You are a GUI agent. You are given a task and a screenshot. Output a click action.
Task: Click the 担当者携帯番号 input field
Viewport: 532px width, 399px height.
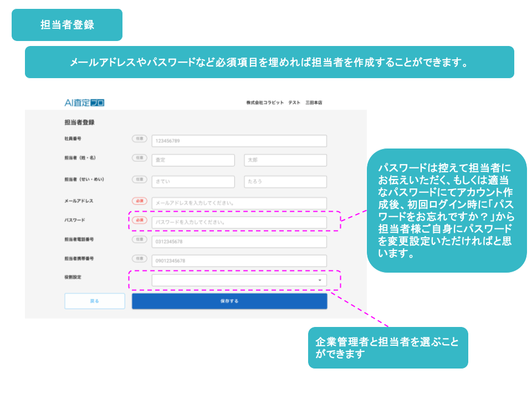239,261
